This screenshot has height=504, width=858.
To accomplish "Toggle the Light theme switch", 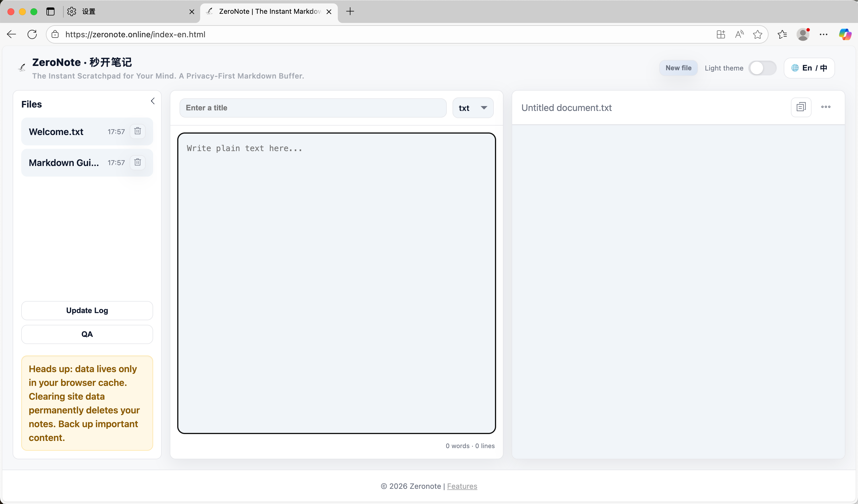I will coord(762,68).
